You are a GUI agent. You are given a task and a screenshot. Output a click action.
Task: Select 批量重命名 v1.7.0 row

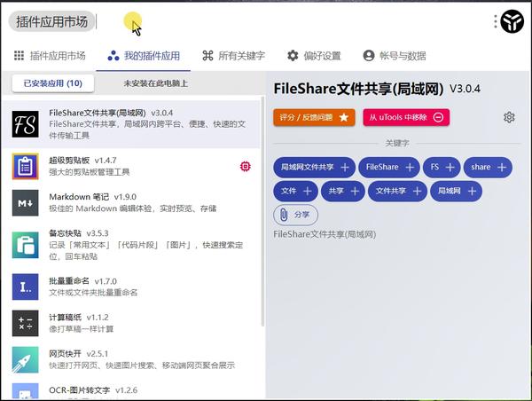[130, 287]
